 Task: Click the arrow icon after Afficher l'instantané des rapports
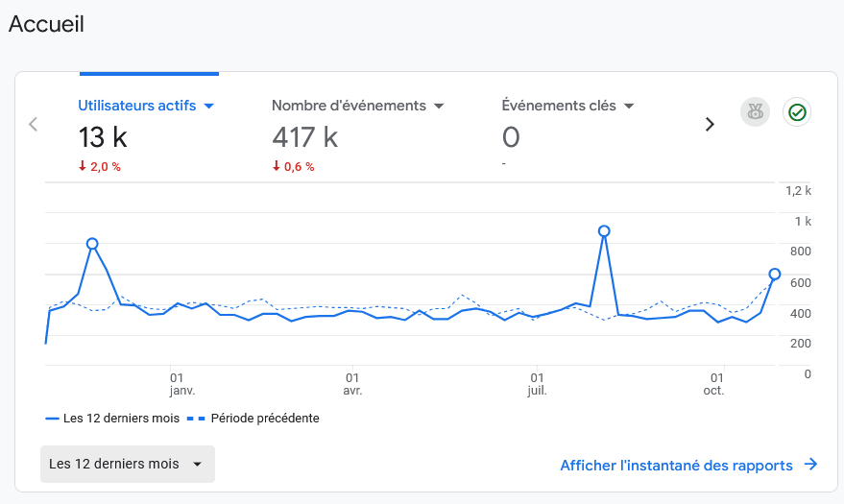(x=810, y=465)
